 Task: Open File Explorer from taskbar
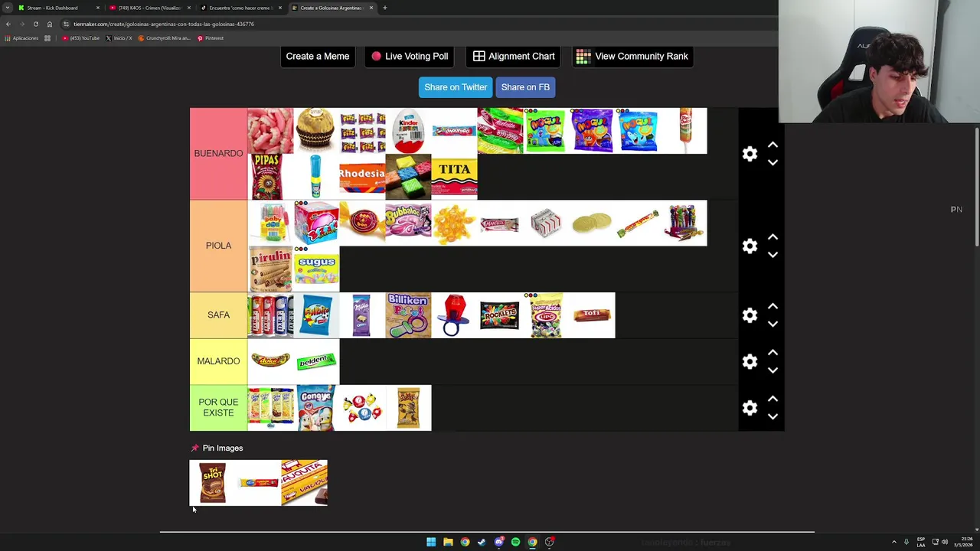(448, 542)
